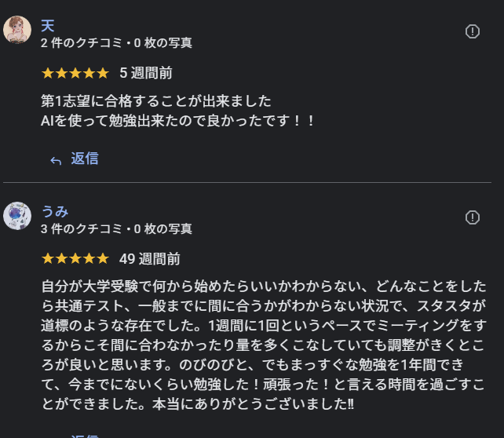Open 天's profile picture
The width and height of the screenshot is (504, 438).
pos(17,30)
